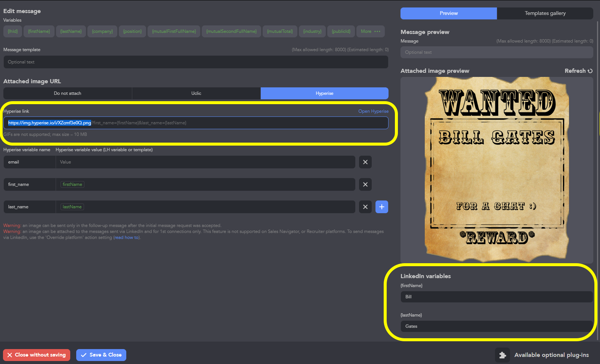The width and height of the screenshot is (600, 364).
Task: Insert the {lhId} variable
Action: click(x=13, y=31)
